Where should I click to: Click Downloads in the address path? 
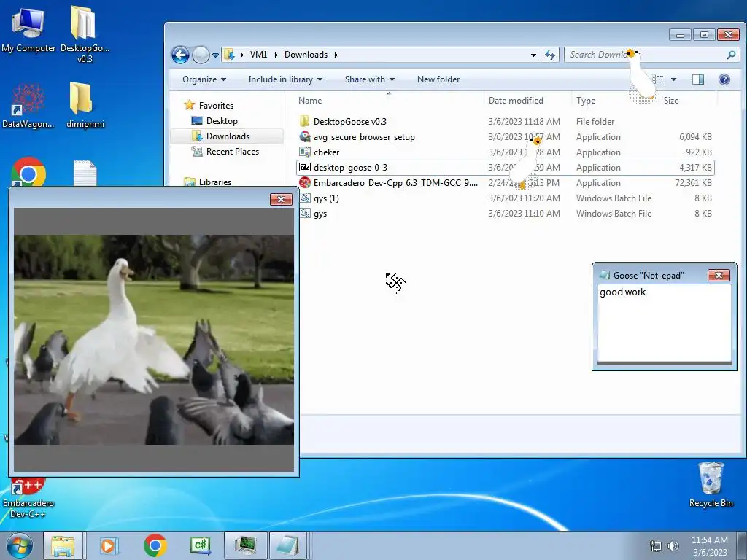pyautogui.click(x=306, y=55)
